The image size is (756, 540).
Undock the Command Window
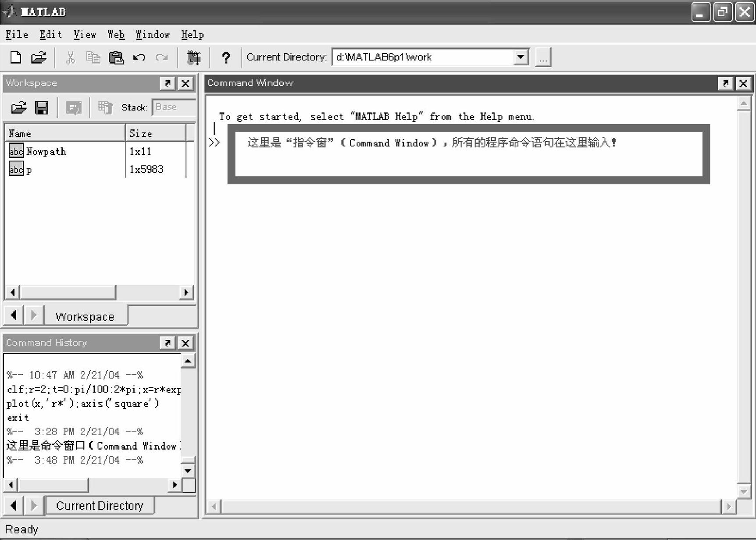point(725,83)
